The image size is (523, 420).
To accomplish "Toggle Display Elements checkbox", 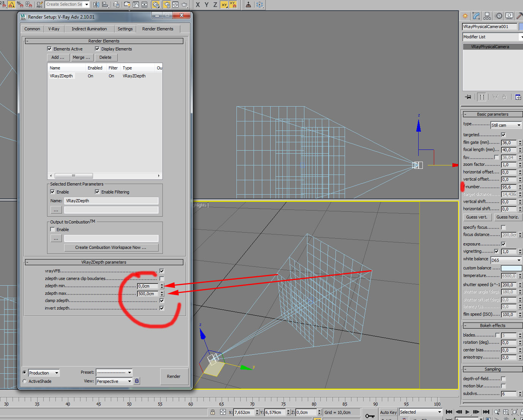I will pos(97,49).
